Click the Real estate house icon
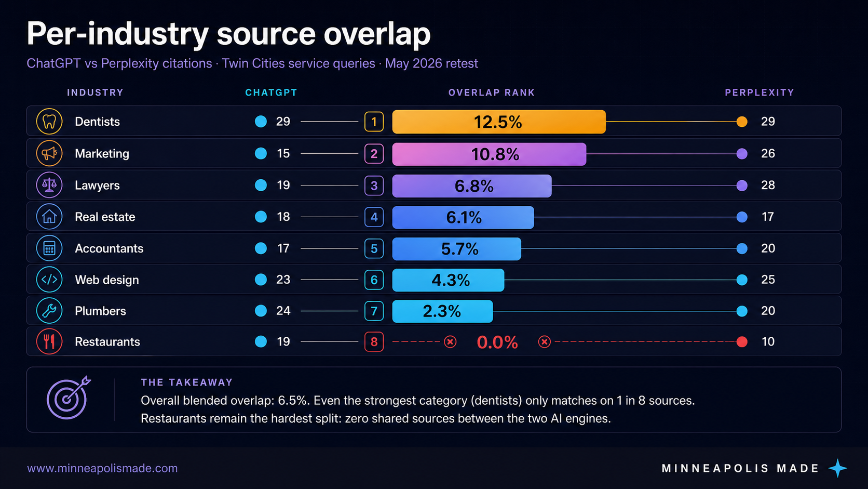 coord(49,217)
